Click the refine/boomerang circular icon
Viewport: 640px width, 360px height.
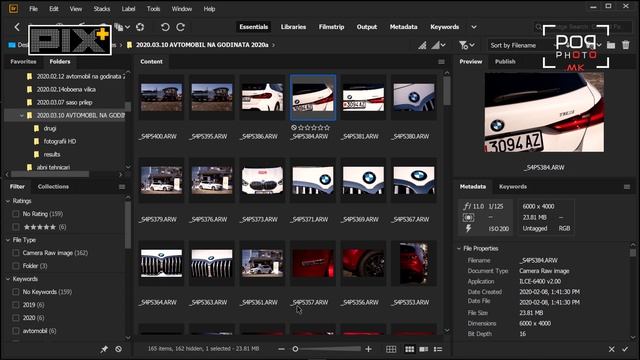[x=140, y=27]
